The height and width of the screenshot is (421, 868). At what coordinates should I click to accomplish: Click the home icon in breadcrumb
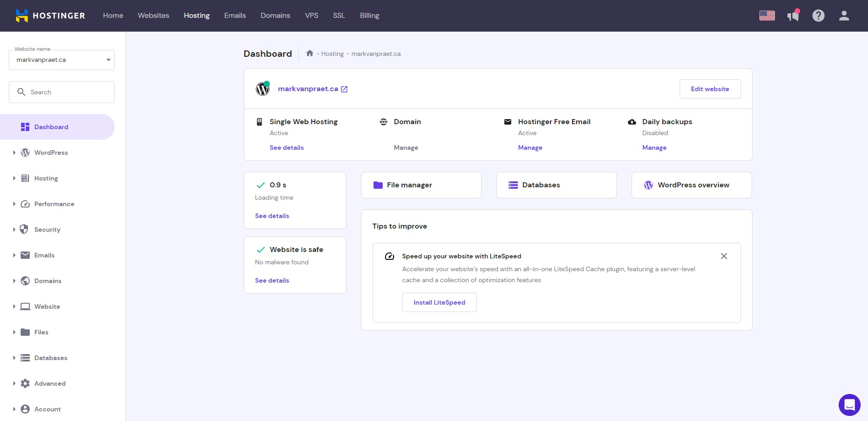(310, 54)
